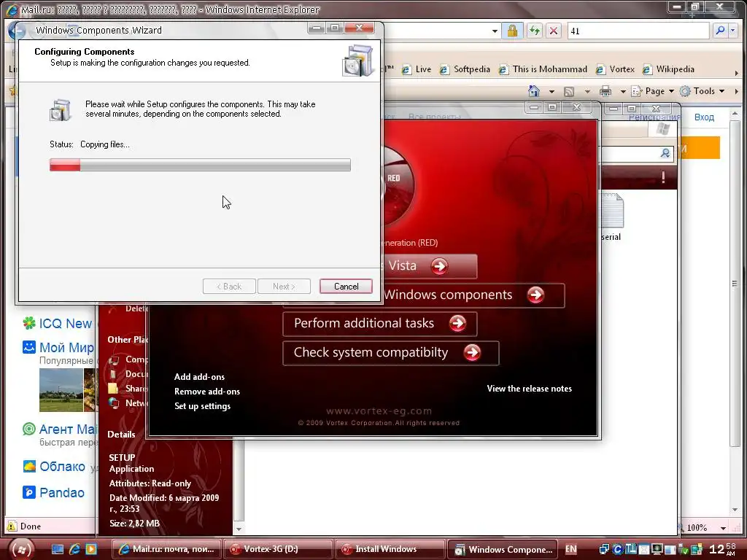Open the Page menu in IE

[x=653, y=91]
